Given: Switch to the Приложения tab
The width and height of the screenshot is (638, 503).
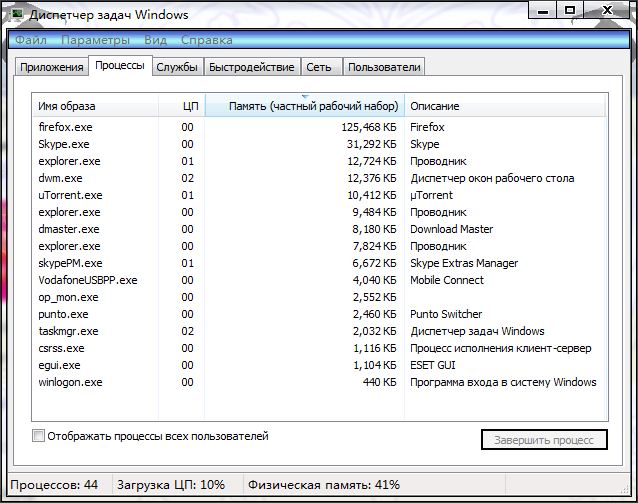Looking at the screenshot, I should 52,67.
